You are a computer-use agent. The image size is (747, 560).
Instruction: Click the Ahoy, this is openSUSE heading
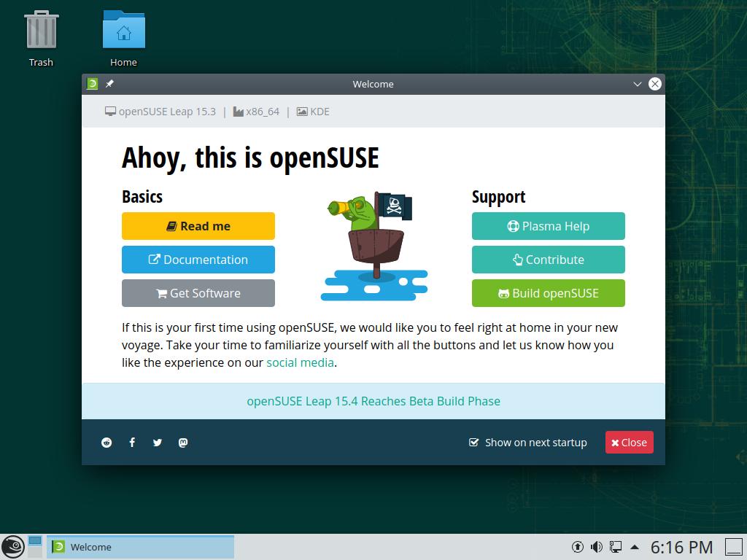[x=250, y=157]
